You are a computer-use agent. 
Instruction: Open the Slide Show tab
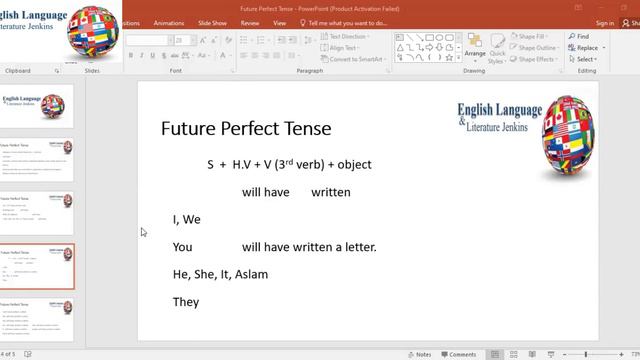pyautogui.click(x=212, y=23)
